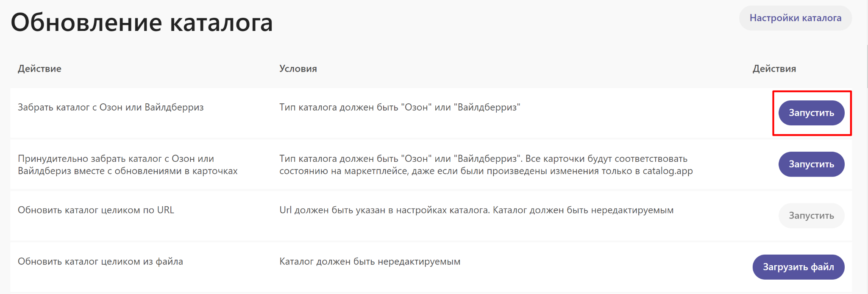
Task: Click the vertical scrollbar on right edge
Action: 866,64
